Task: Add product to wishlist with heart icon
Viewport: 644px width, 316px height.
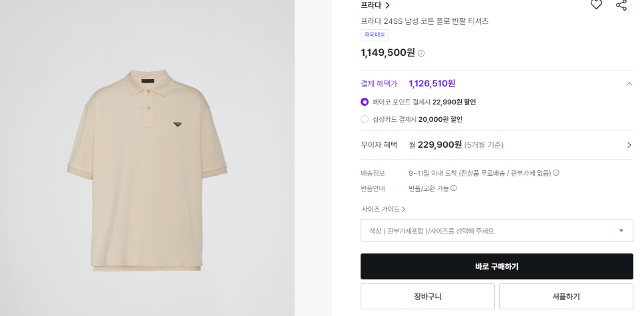Action: (596, 5)
